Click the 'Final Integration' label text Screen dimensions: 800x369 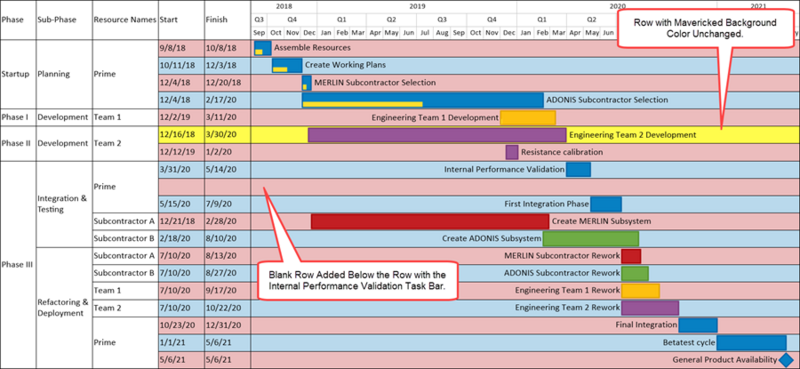click(646, 326)
